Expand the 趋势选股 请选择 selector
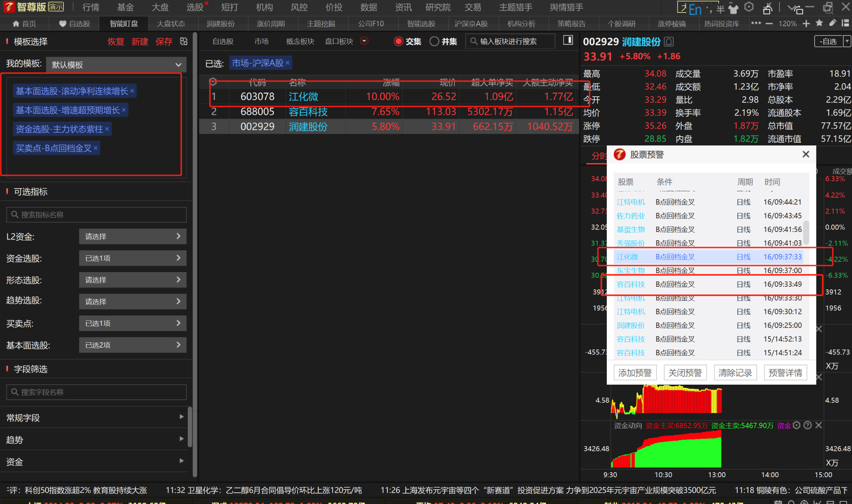Viewport: 852px width, 504px height. [x=133, y=301]
